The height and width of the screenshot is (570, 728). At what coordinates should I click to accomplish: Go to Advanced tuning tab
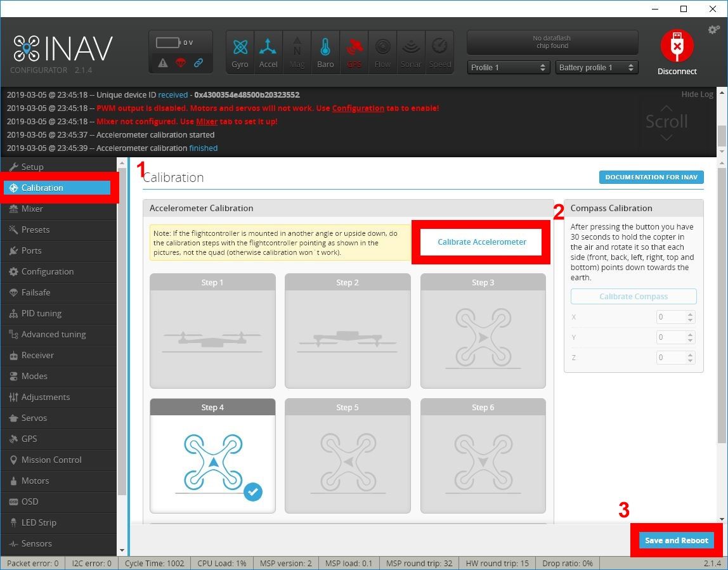coord(58,334)
